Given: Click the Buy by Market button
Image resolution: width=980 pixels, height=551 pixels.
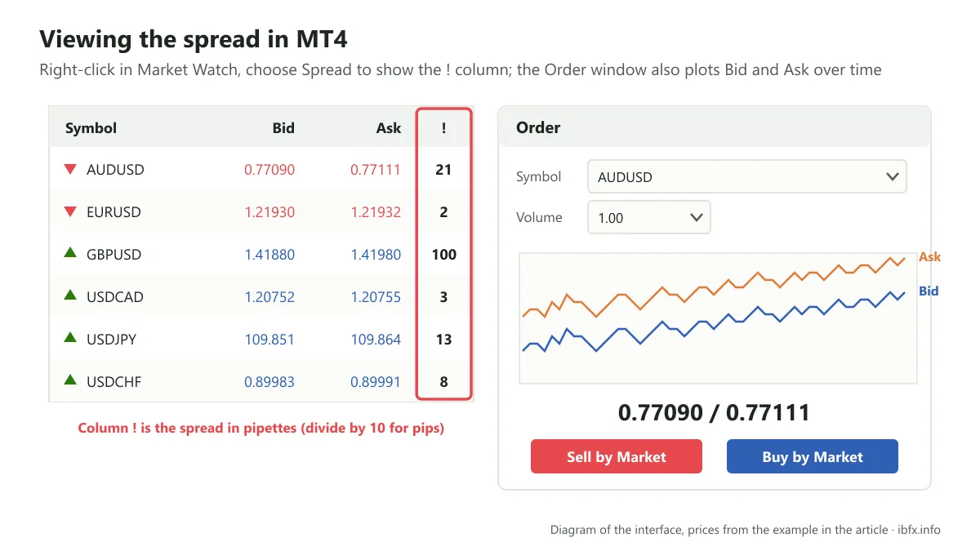Looking at the screenshot, I should point(813,456).
